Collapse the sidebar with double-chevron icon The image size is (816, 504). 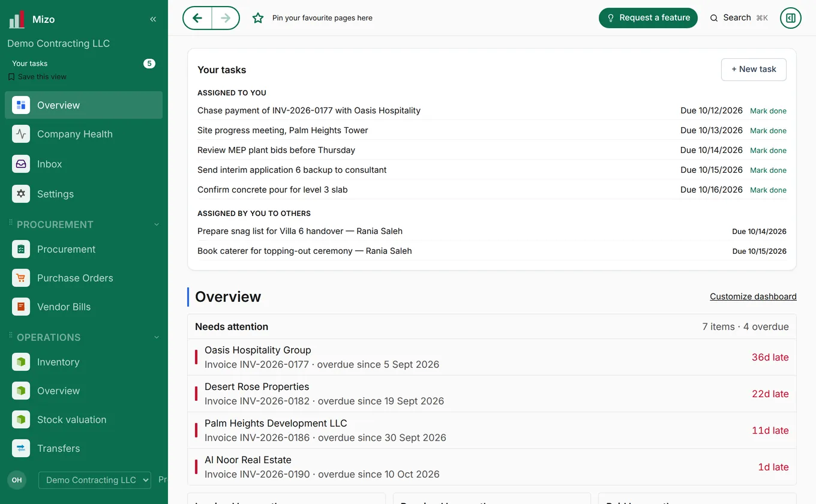tap(153, 19)
